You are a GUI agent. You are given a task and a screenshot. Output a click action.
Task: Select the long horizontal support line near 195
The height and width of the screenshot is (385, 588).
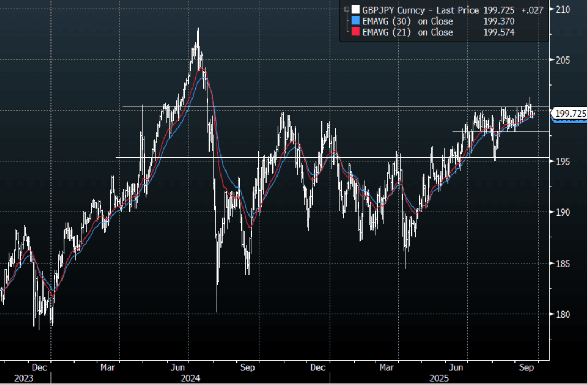click(329, 158)
